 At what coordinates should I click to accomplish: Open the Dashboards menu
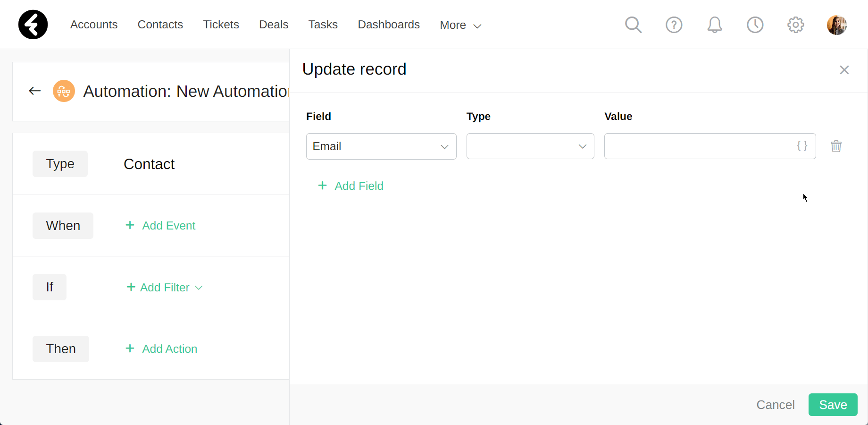389,25
